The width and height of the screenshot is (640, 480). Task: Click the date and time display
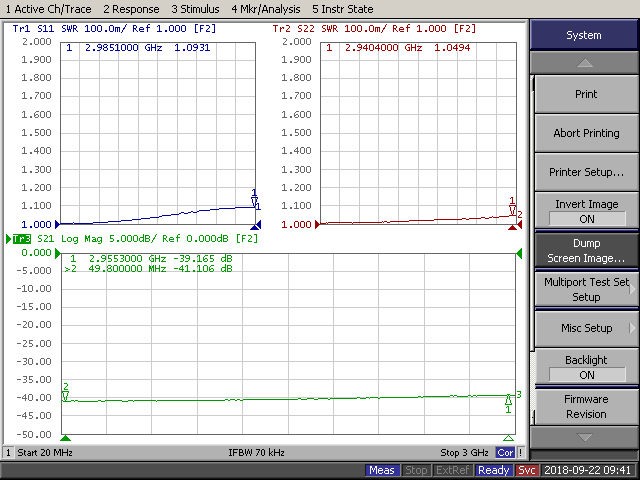coord(587,470)
